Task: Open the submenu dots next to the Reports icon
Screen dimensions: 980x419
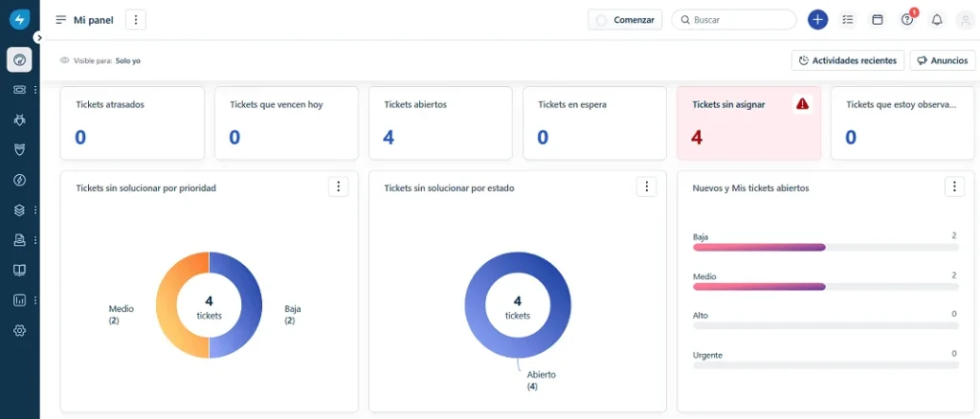Action: (35, 299)
